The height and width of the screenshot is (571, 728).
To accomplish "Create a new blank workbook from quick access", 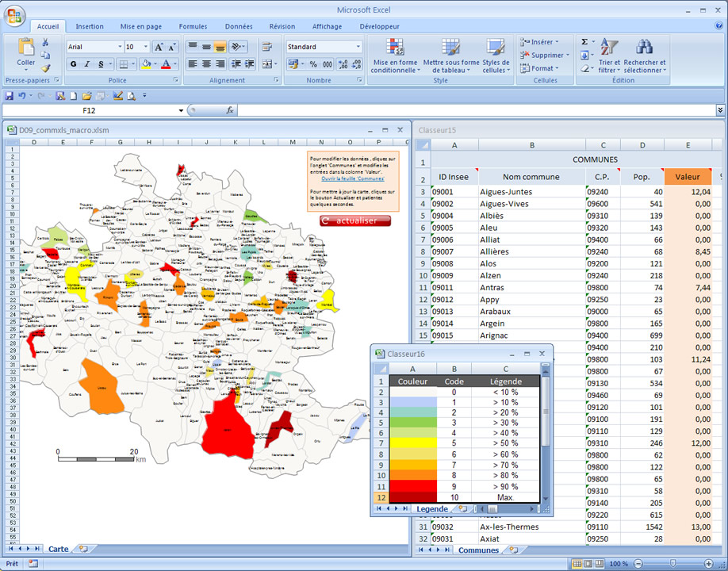I will point(74,96).
